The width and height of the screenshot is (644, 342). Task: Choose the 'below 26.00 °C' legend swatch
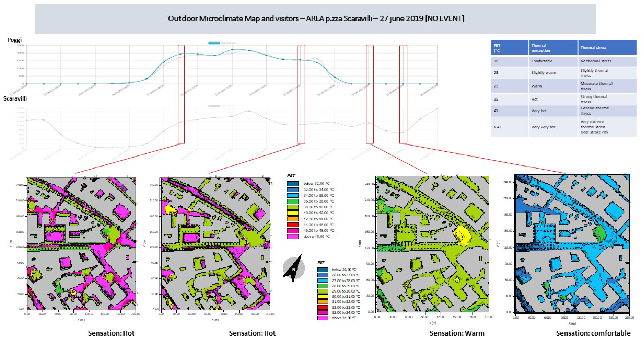coord(323,270)
